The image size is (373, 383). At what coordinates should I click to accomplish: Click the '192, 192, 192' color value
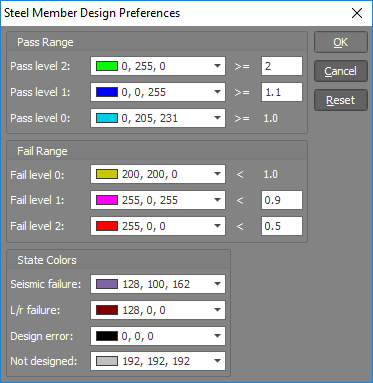coord(156,361)
